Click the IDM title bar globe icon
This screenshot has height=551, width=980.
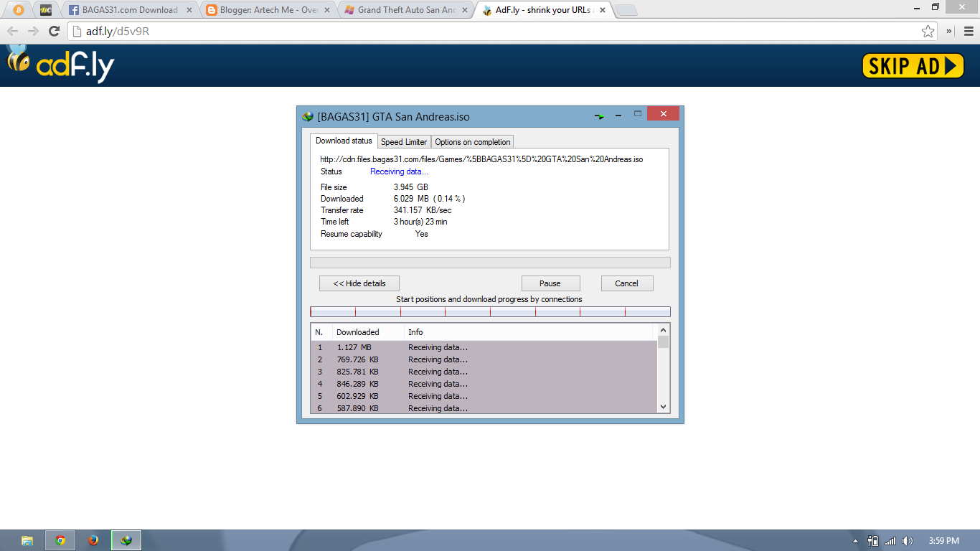[308, 116]
